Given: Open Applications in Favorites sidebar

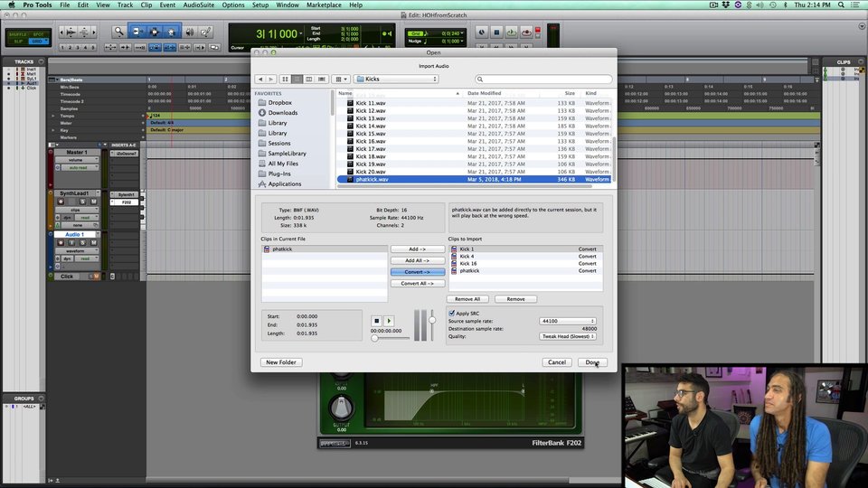Looking at the screenshot, I should [285, 183].
